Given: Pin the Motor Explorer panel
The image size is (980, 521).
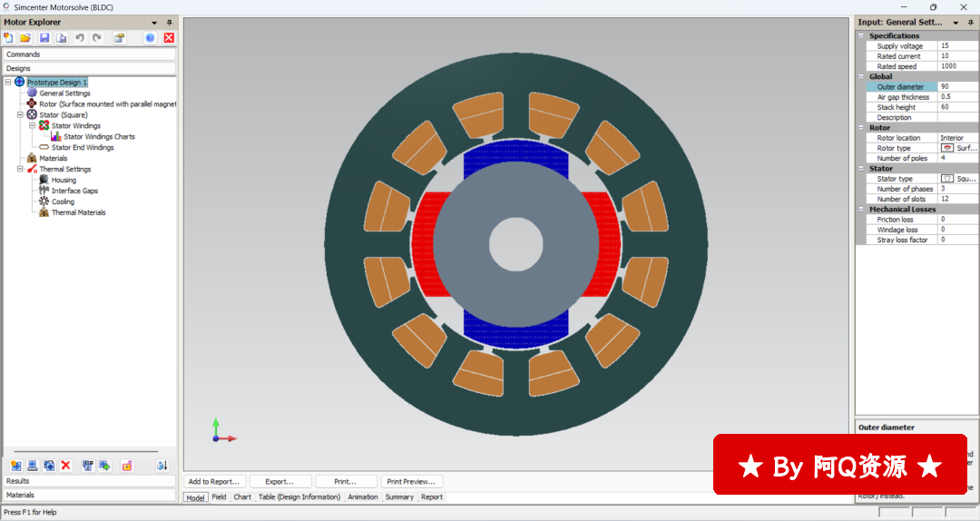Looking at the screenshot, I should [170, 22].
